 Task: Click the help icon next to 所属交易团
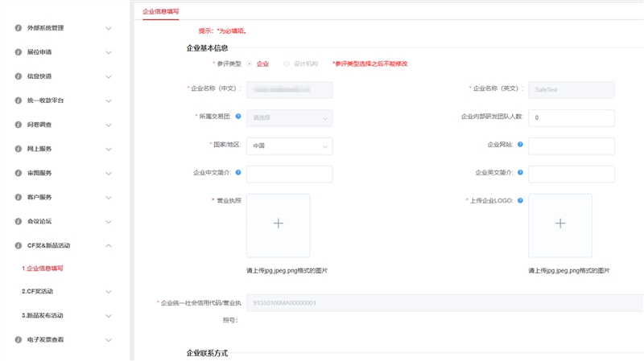point(238,117)
